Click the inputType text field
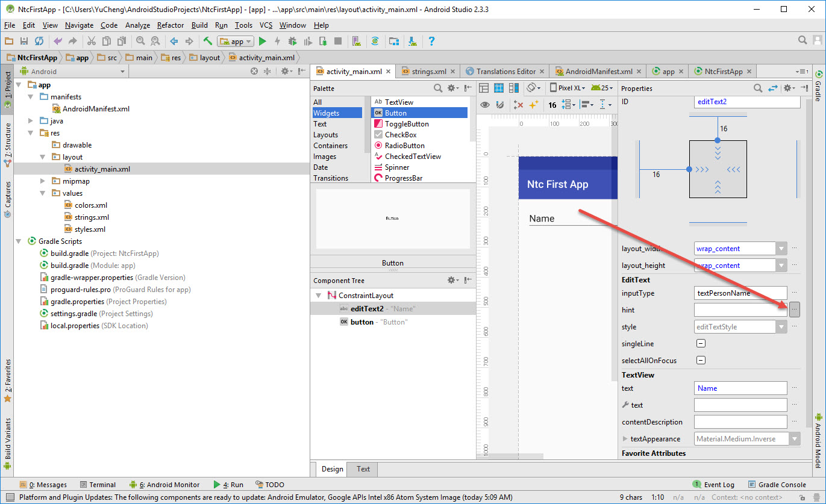Screen dimensions: 826x504 coord(740,293)
